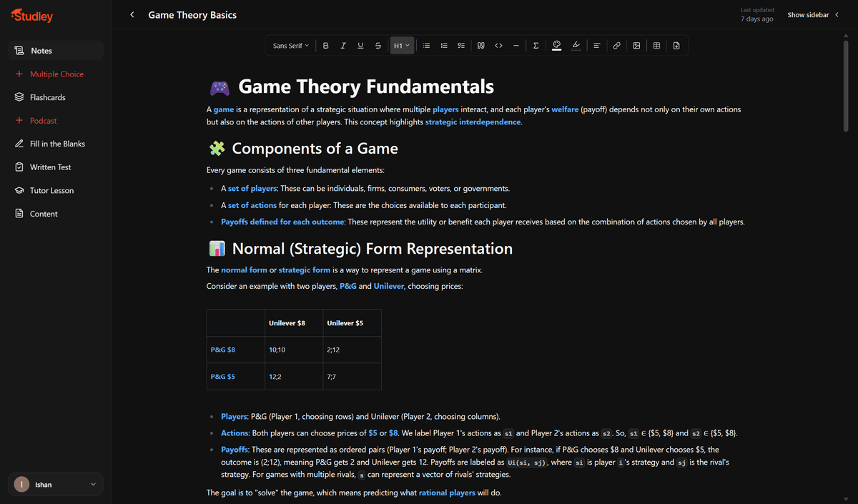The width and height of the screenshot is (858, 504).
Task: Open the Written Test section
Action: [56, 167]
